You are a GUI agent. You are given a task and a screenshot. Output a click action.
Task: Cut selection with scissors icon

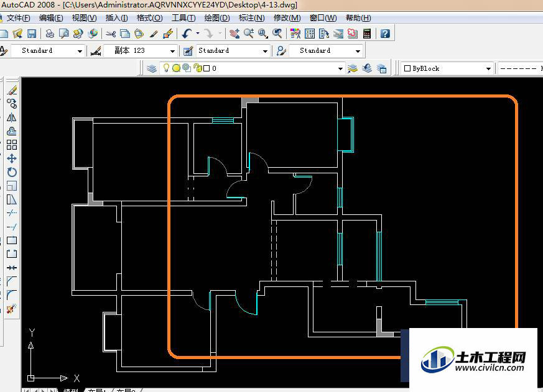111,34
